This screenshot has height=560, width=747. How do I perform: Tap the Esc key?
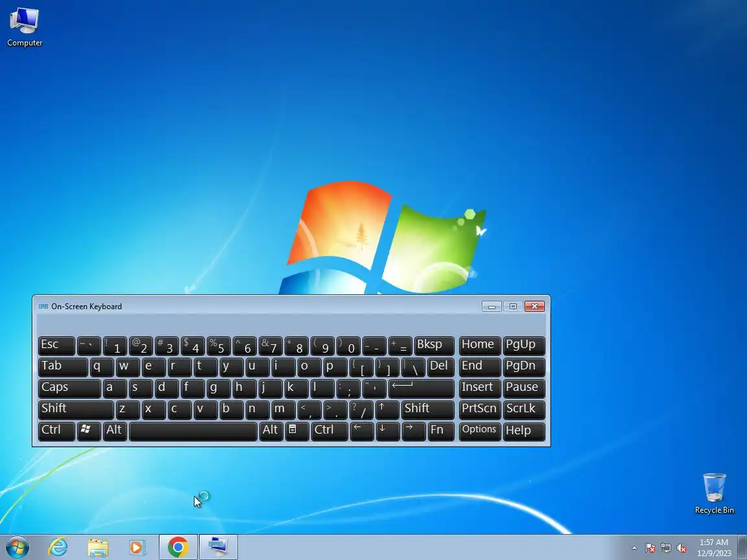(56, 345)
